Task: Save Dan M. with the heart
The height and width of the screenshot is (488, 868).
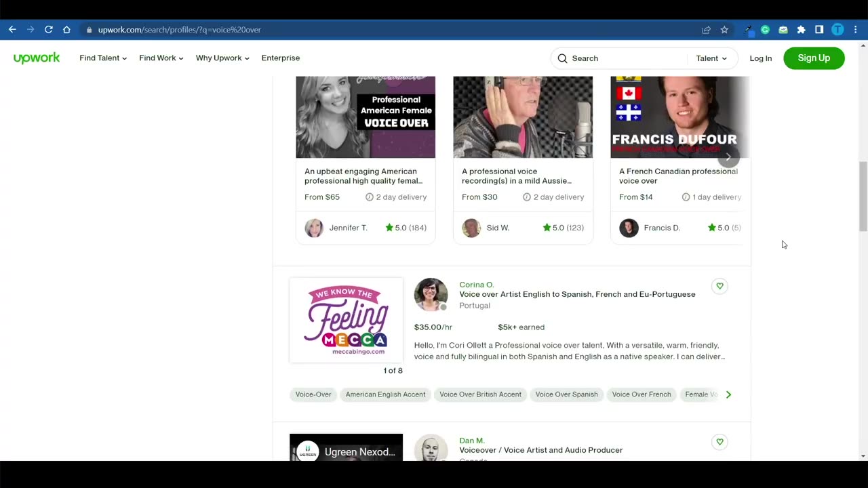Action: coord(719,442)
